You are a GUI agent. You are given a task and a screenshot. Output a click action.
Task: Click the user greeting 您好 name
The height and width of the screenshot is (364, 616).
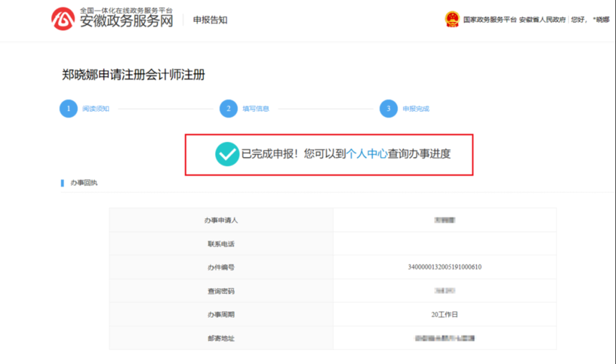click(x=590, y=19)
